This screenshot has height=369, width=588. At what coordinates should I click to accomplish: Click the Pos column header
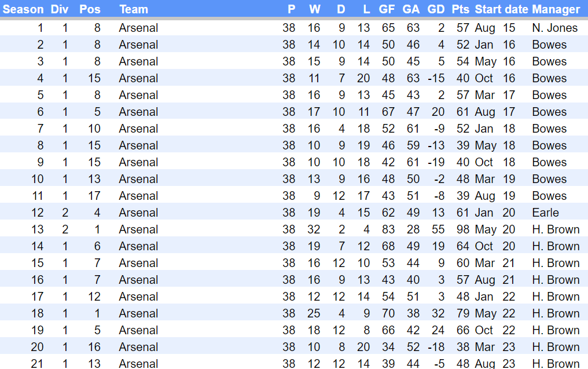click(89, 9)
